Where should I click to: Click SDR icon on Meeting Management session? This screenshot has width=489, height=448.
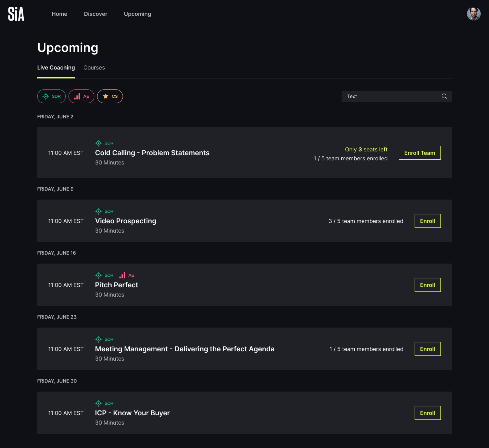click(x=98, y=339)
